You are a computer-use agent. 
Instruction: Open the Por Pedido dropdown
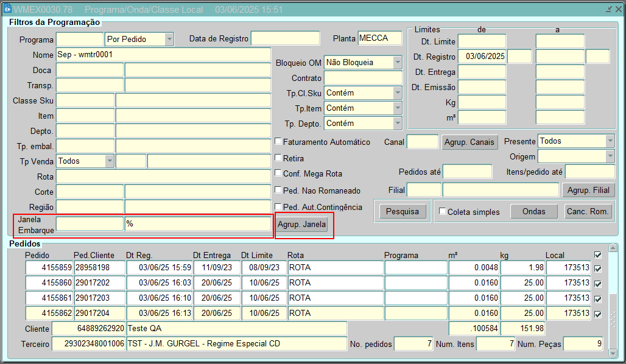[169, 39]
